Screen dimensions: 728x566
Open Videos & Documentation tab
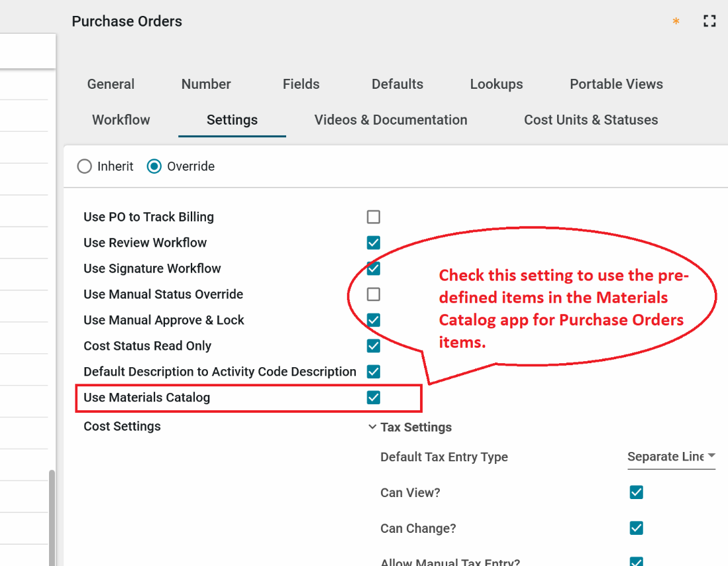click(391, 120)
